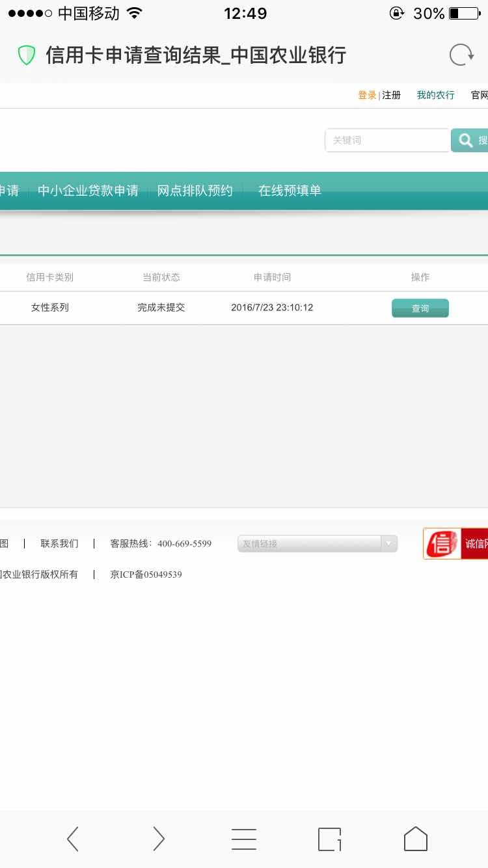This screenshot has width=488, height=868.
Task: Click the 查询 button in the 女性系列 row
Action: pos(420,308)
